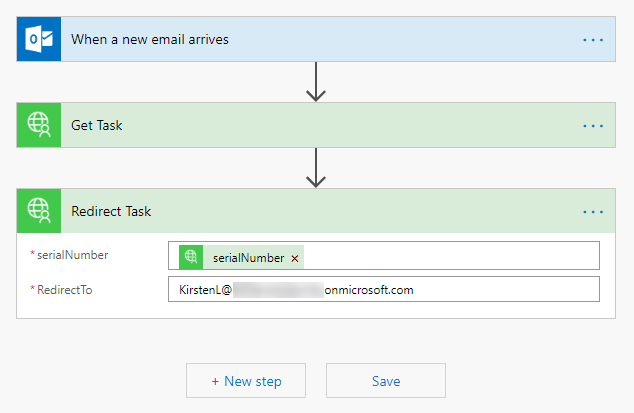Open the Redirect Task ellipsis menu

point(593,212)
